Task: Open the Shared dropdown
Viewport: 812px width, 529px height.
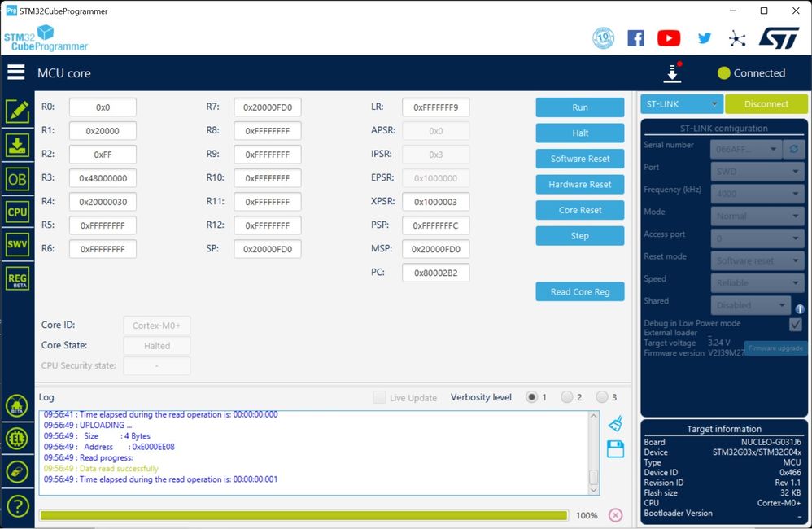Action: coord(750,305)
